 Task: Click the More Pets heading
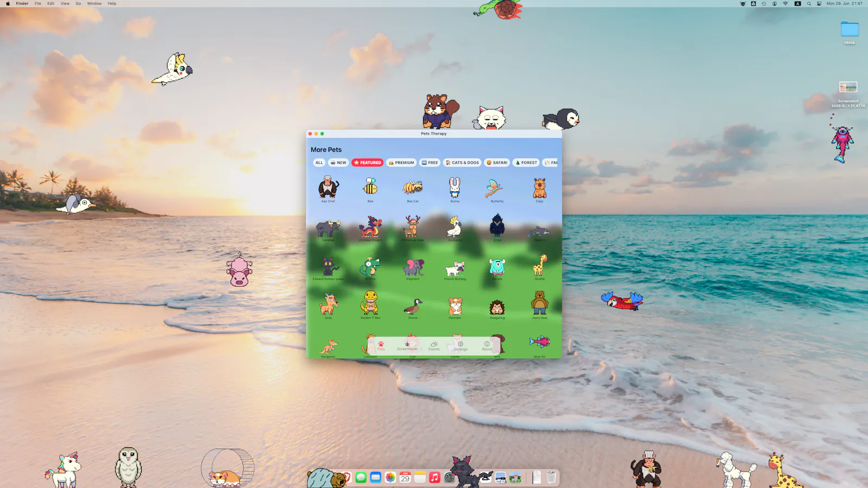326,150
